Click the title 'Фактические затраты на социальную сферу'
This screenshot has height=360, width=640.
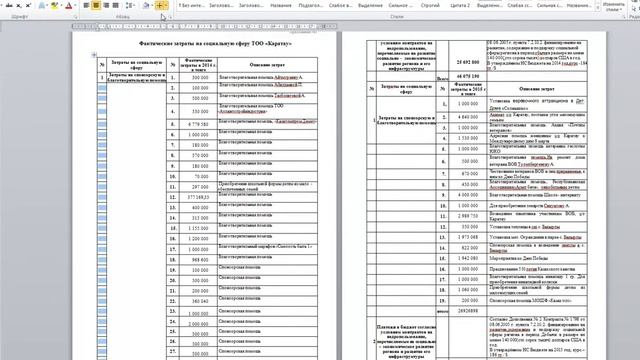pyautogui.click(x=215, y=43)
